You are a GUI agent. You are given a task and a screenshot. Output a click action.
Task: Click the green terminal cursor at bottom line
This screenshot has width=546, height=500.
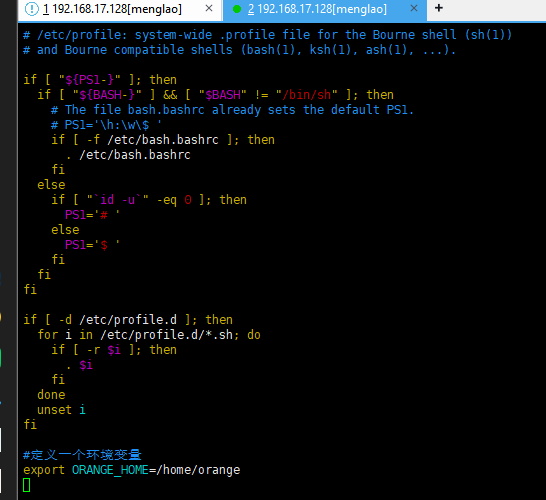[x=26, y=485]
